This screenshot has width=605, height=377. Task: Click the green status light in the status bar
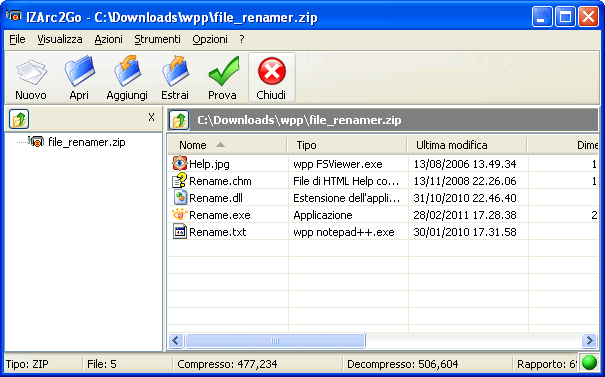[x=589, y=363]
